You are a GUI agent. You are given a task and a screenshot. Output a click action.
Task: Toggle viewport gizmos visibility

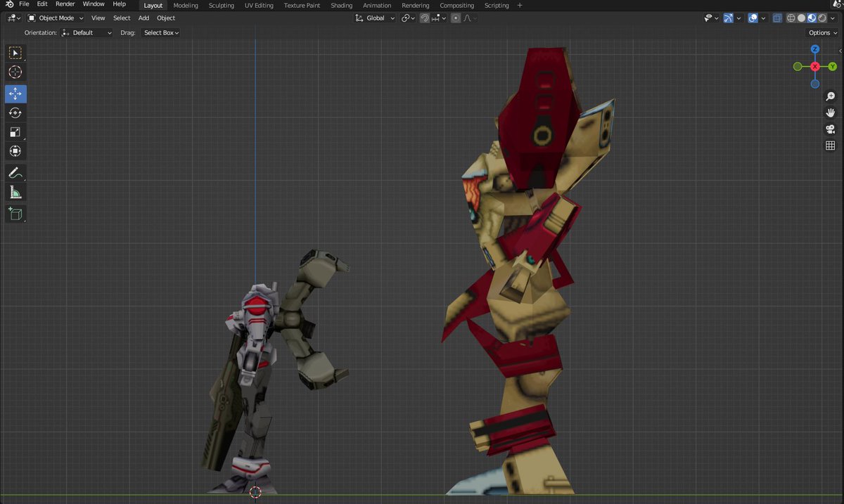tap(729, 18)
